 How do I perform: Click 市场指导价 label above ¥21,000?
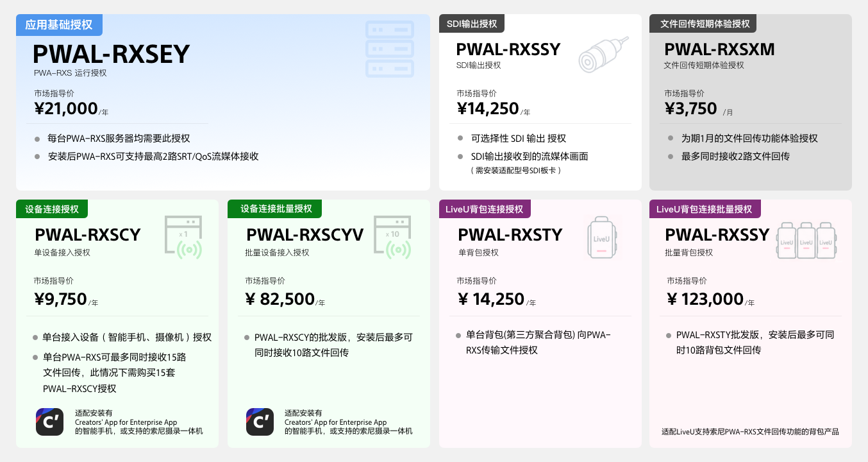(x=54, y=93)
